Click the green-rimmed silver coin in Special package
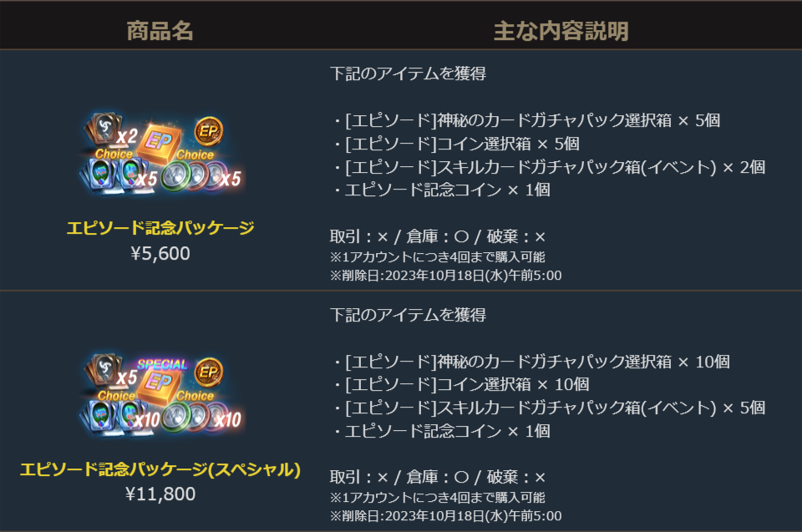The width and height of the screenshot is (802, 532). click(175, 416)
